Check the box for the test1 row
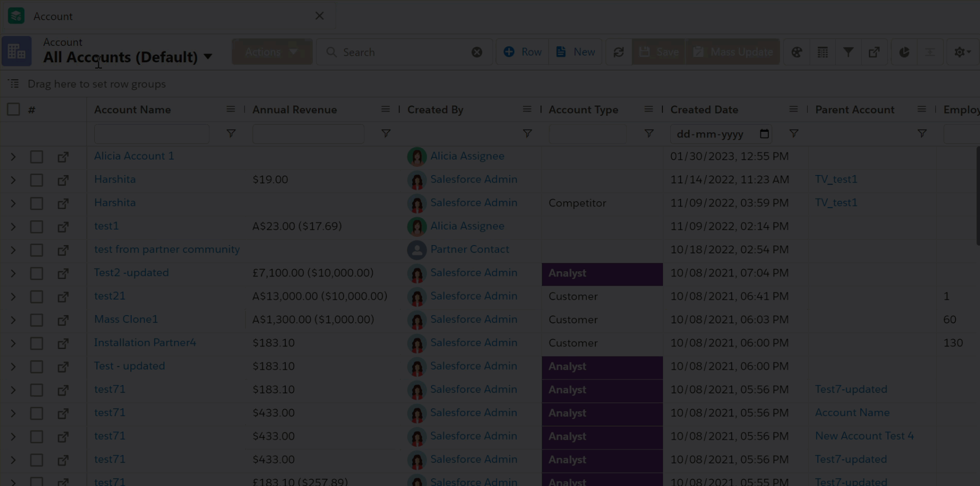This screenshot has height=486, width=980. coord(37,227)
